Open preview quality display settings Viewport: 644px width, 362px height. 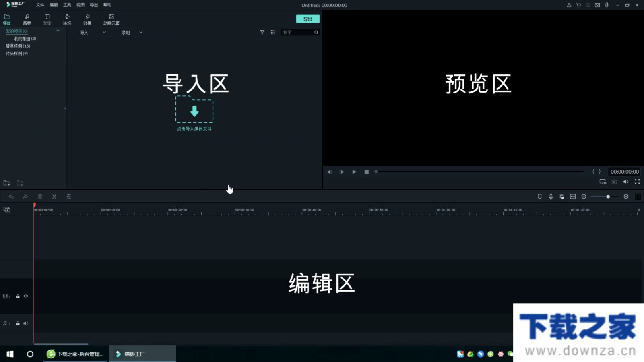click(x=603, y=182)
